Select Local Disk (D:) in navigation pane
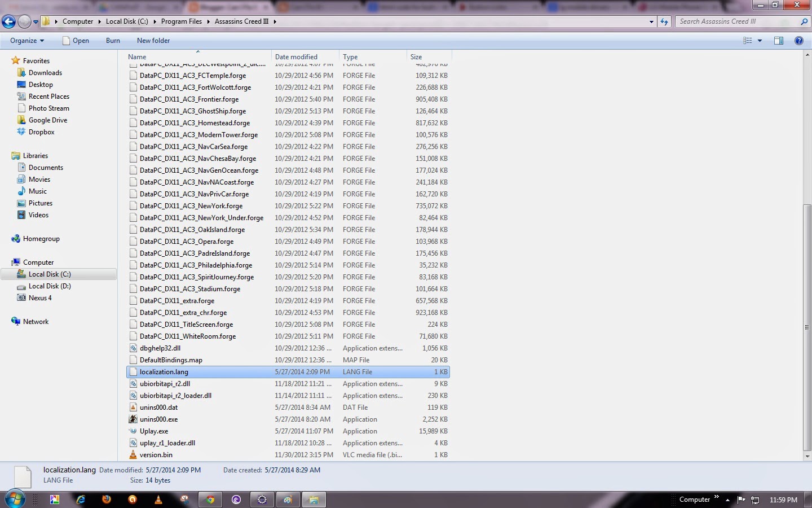This screenshot has width=812, height=508. point(50,286)
